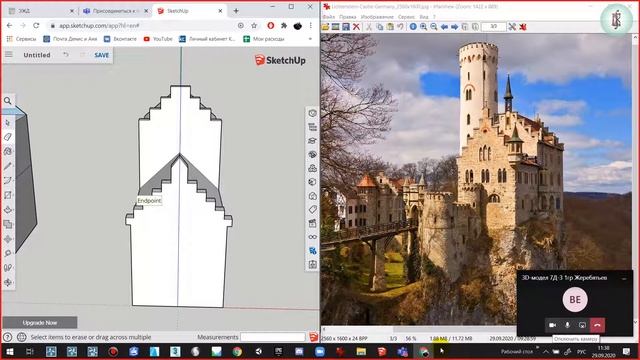Click the IrfanView zoom in magnifier
The height and width of the screenshot is (360, 640).
423,27
